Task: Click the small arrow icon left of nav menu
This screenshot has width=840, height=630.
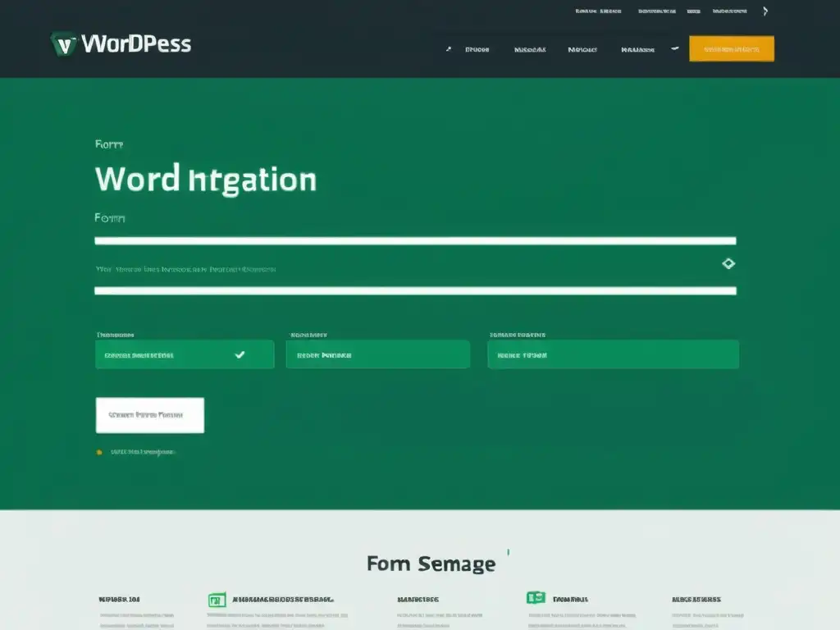Action: point(448,49)
